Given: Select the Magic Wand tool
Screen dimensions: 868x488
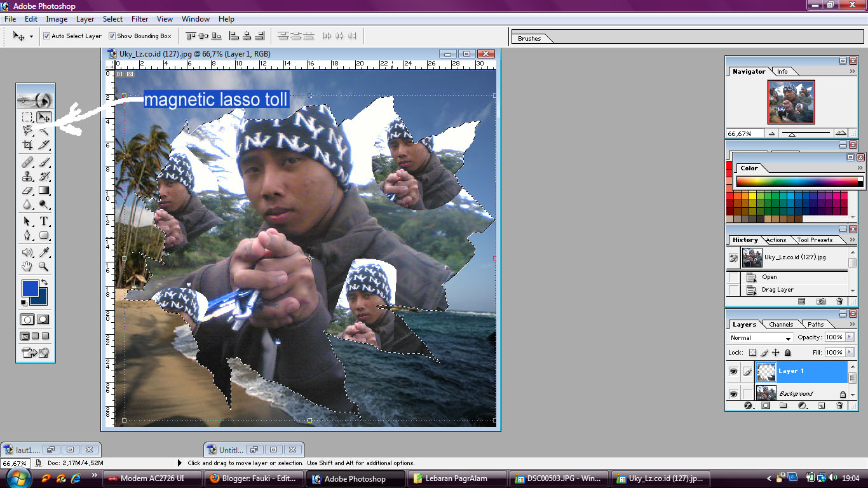Looking at the screenshot, I should [44, 131].
